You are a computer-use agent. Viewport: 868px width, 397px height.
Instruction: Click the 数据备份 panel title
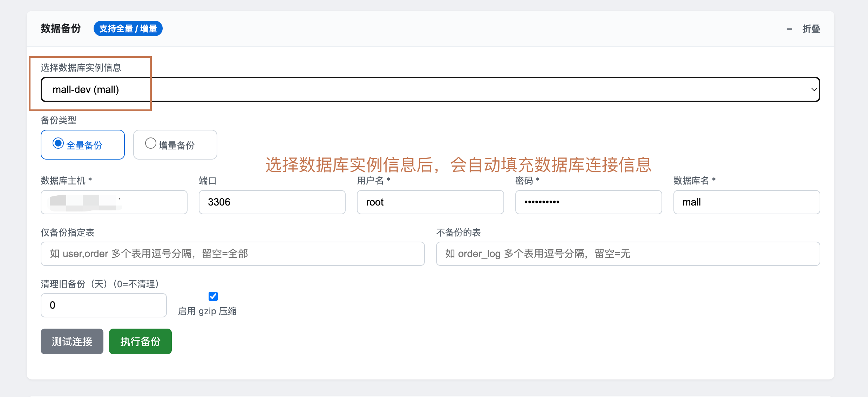pyautogui.click(x=61, y=28)
